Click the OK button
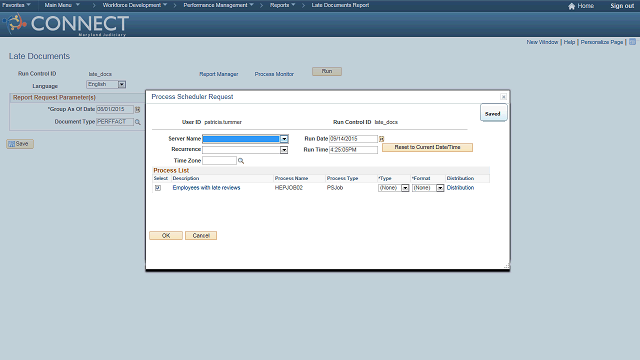 tap(166, 236)
